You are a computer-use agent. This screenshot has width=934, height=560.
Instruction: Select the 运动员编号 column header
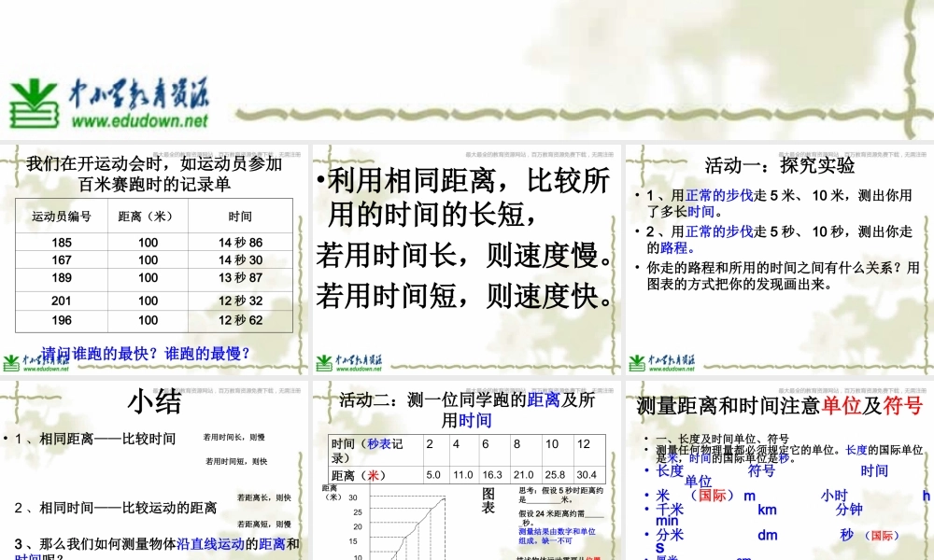pos(63,216)
